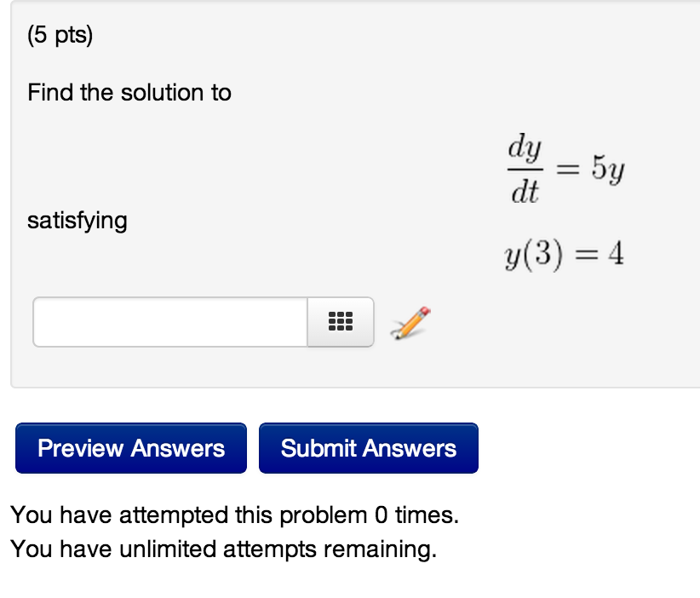Click Preview Answers to check your work
This screenshot has height=598, width=700.
[130, 448]
